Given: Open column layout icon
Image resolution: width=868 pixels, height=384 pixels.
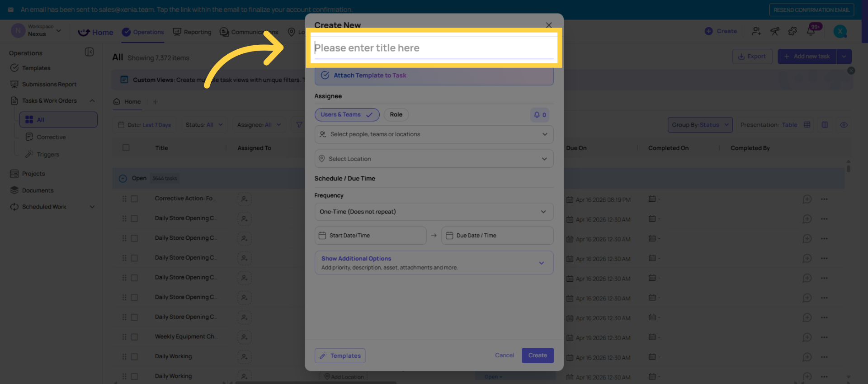Looking at the screenshot, I should click(825, 125).
